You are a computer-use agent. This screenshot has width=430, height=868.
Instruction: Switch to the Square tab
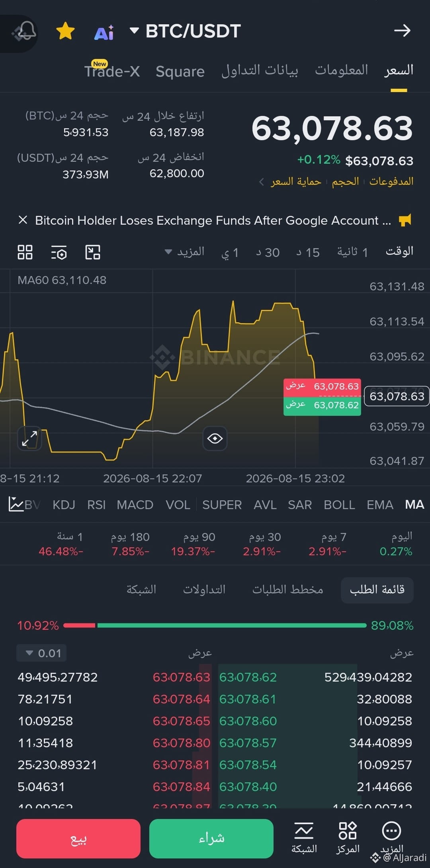click(x=180, y=72)
